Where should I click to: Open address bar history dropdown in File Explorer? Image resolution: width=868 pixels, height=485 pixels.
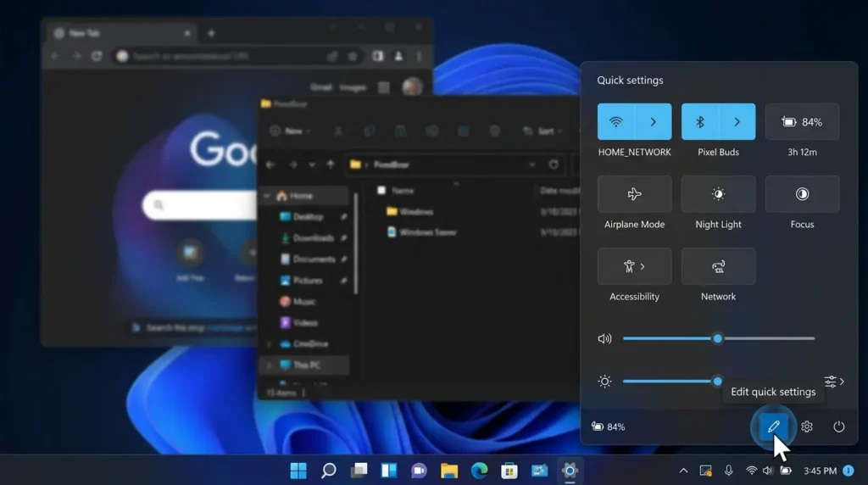[x=532, y=164]
